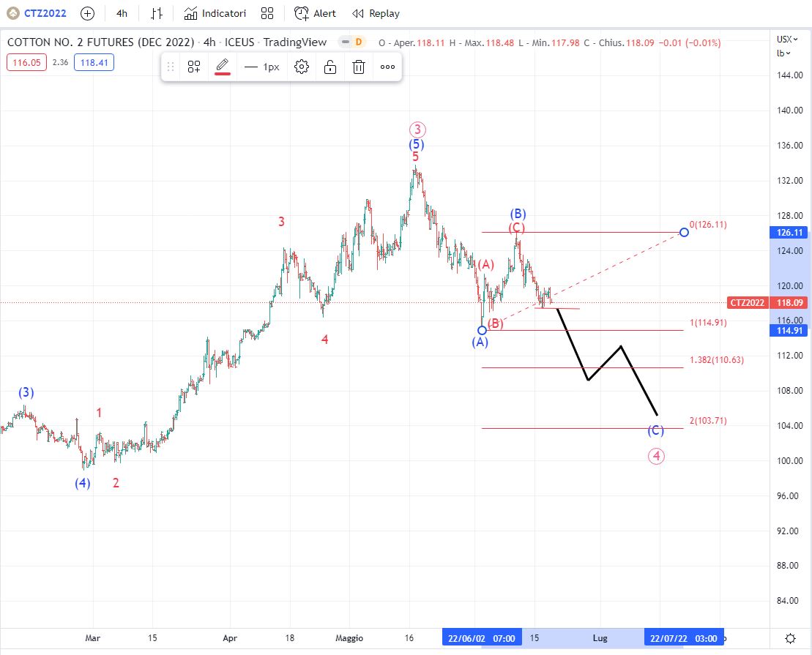Viewport: 812px width, 655px height.
Task: Select the blue (5) wave label
Action: (416, 144)
